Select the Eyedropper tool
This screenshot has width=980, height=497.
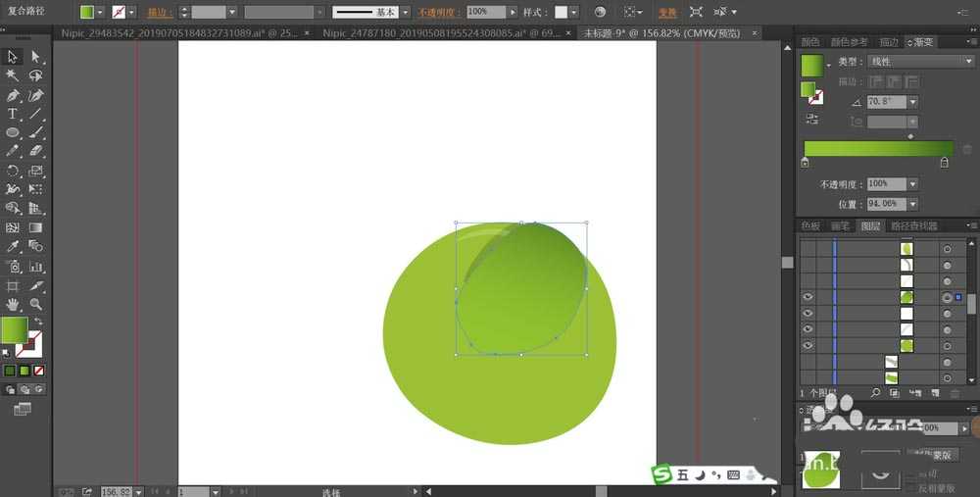point(13,246)
